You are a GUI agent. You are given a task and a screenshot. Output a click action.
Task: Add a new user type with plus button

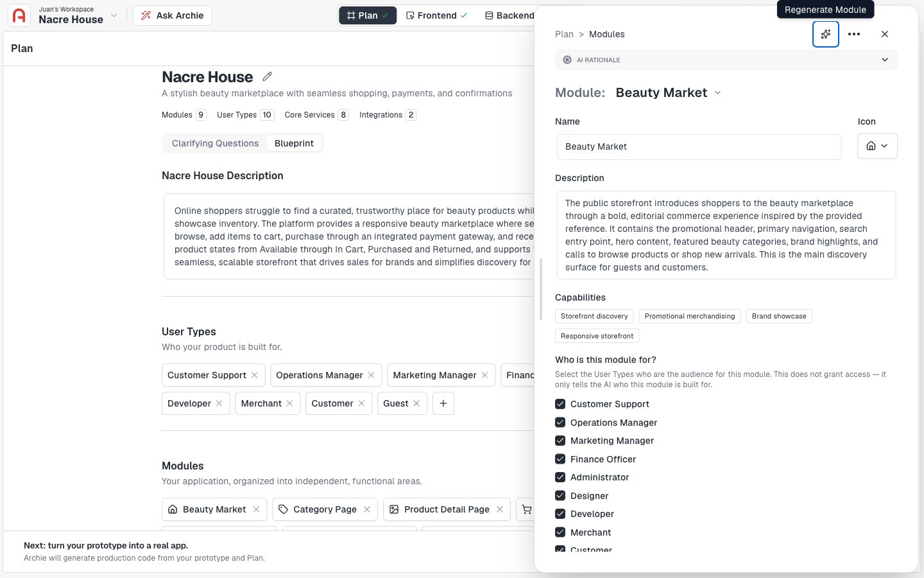[443, 403]
